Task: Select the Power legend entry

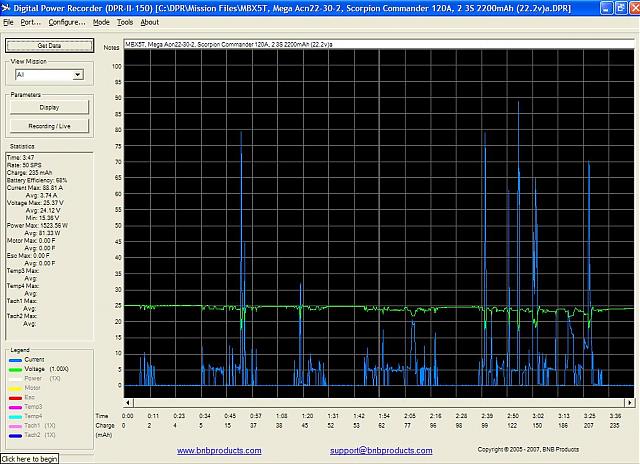Action: click(34, 378)
